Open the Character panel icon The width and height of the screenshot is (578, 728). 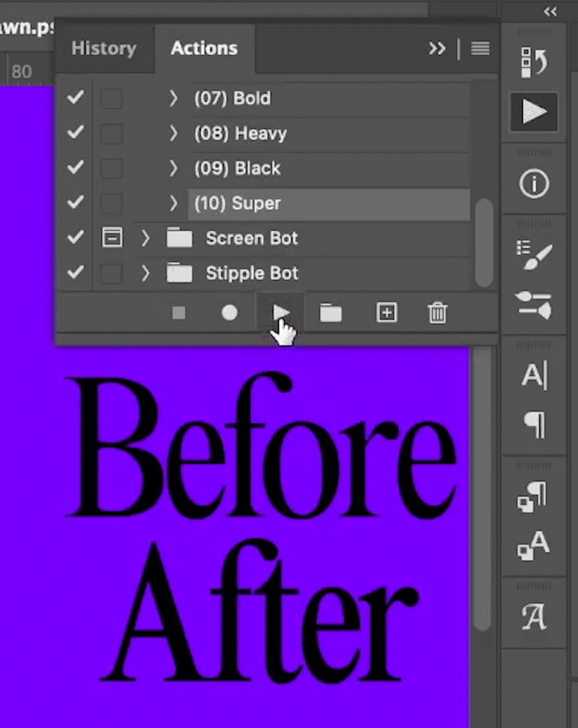pos(533,376)
